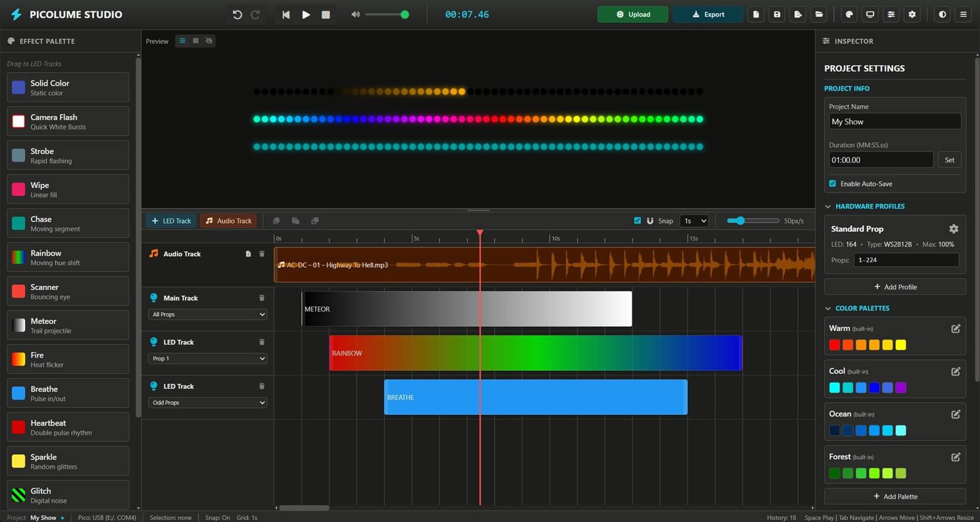Click the Highway To Hell audio clip
Screen dimensions: 980x522
(545, 265)
